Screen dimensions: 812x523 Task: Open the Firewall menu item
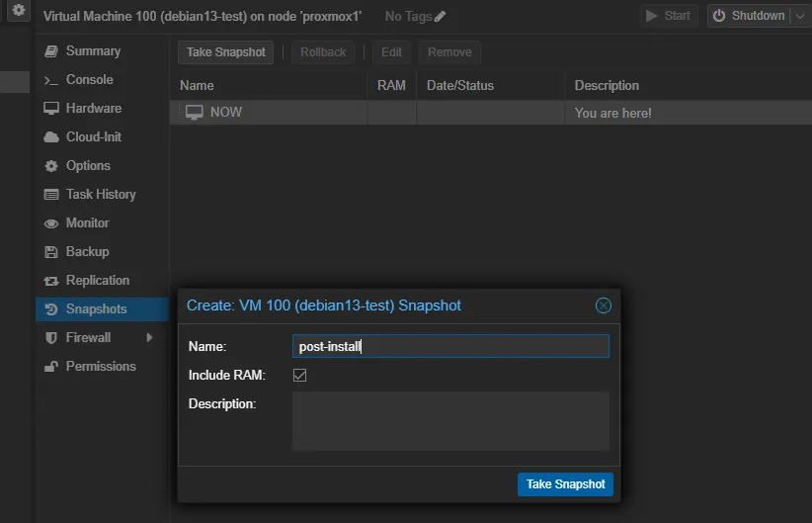point(102,338)
